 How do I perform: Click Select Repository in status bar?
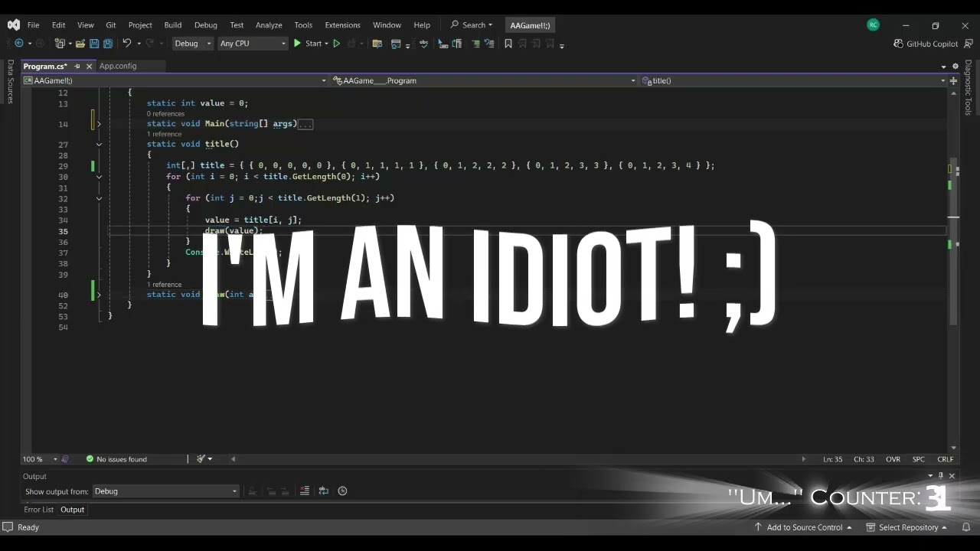[x=906, y=527]
